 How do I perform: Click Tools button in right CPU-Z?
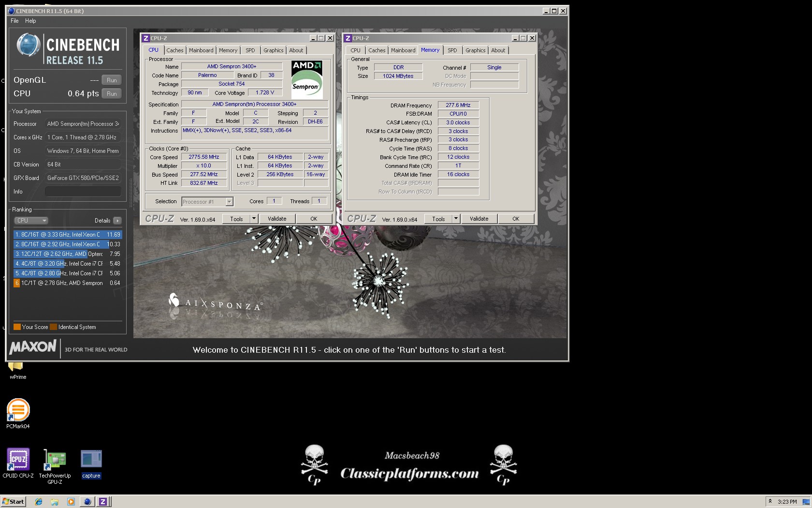pos(438,219)
